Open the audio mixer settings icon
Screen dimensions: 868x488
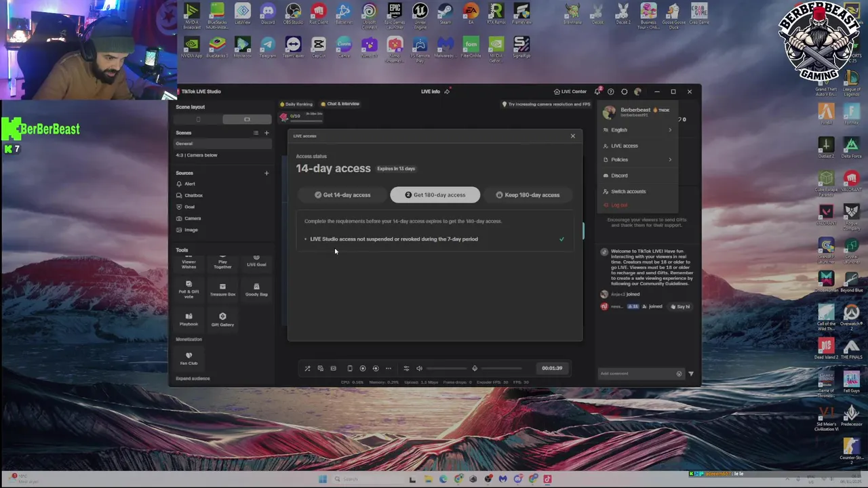coord(406,369)
